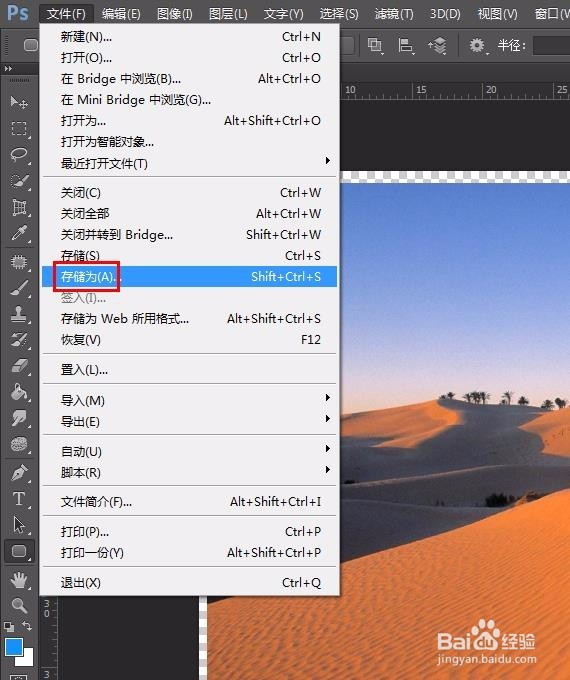Select the Spot Healing Brush tool
Screen dimensions: 570x680
click(19, 262)
